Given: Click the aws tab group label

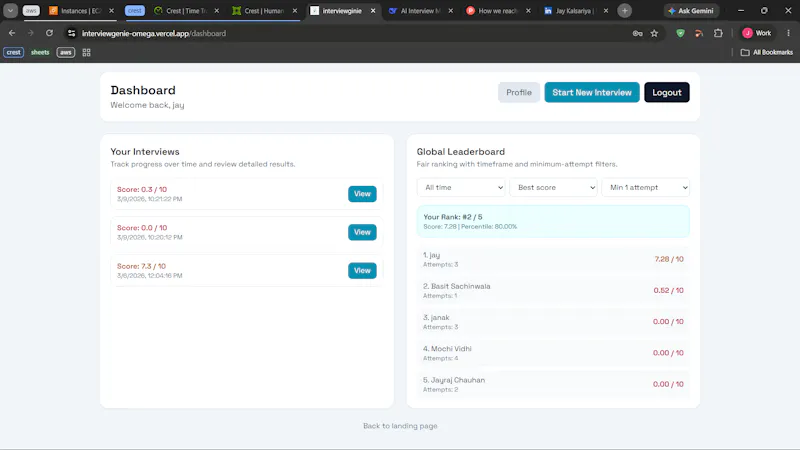Looking at the screenshot, I should click(x=31, y=11).
